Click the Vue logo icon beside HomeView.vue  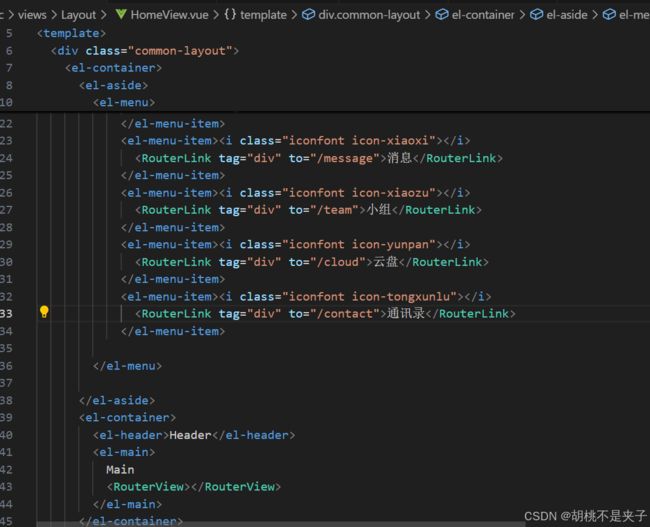tap(121, 15)
